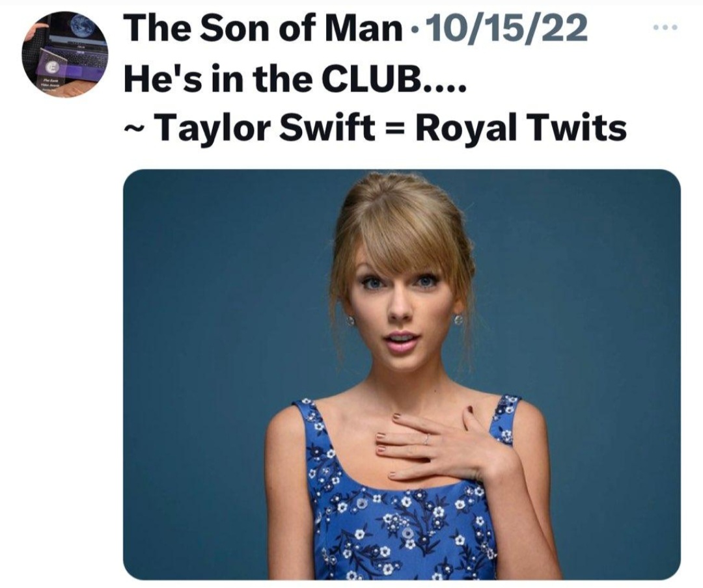The width and height of the screenshot is (703, 588).
Task: Click the tweet line "He's in the CLUB...."
Action: pyautogui.click(x=294, y=79)
